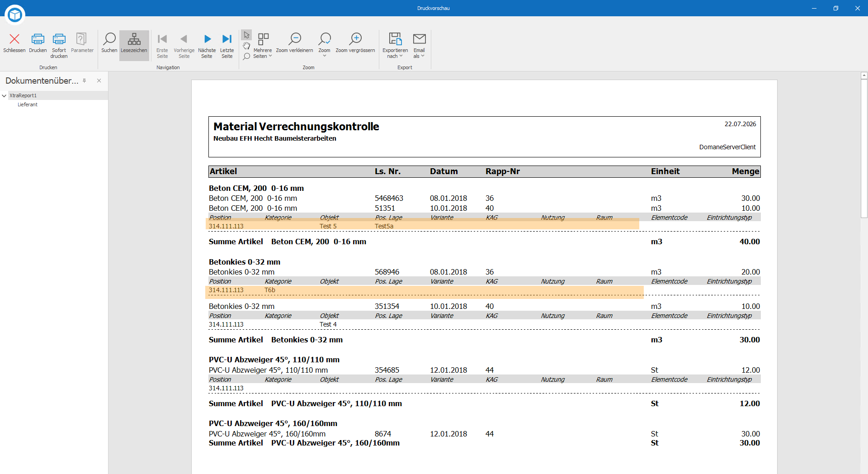The height and width of the screenshot is (474, 868).
Task: Open the Zoom level dropdown
Action: point(324,46)
